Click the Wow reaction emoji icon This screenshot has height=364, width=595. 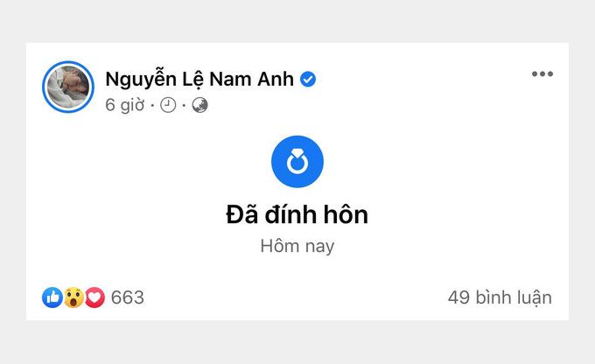click(73, 297)
